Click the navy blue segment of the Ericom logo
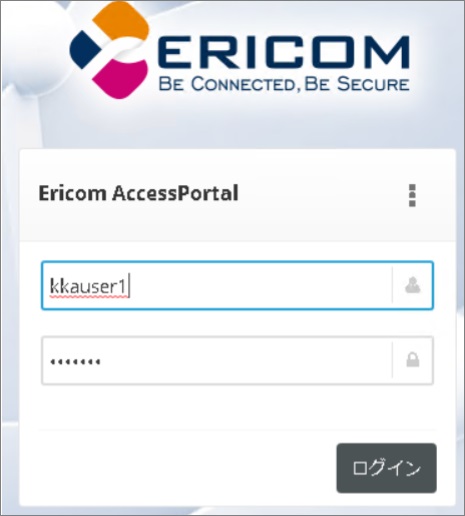This screenshot has height=516, width=465. click(85, 50)
